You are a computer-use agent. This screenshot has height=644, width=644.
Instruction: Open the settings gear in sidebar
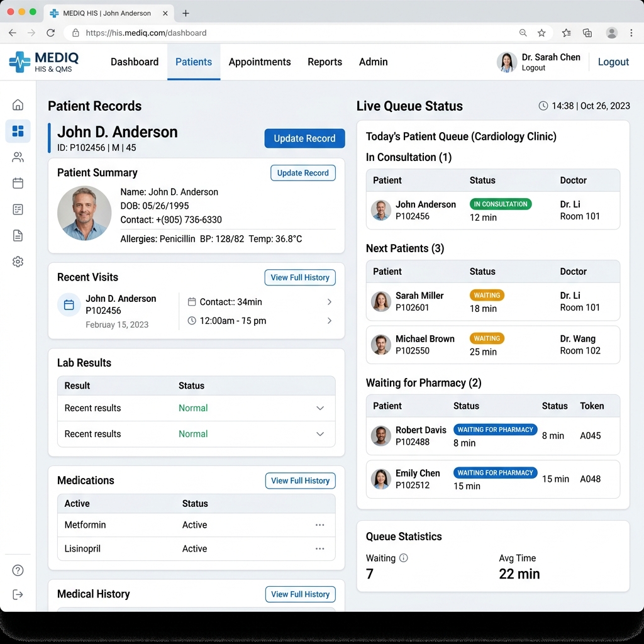click(x=18, y=262)
